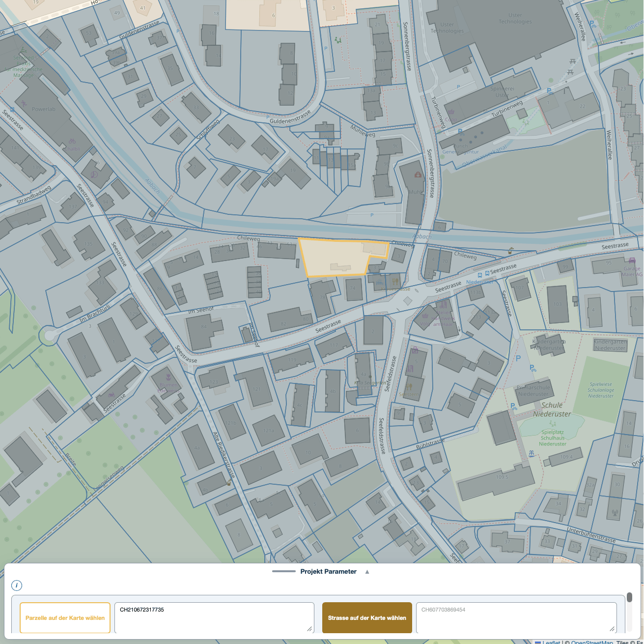644x644 pixels.
Task: Click the 'Im Brachtürli' street label
Action: 95,314
